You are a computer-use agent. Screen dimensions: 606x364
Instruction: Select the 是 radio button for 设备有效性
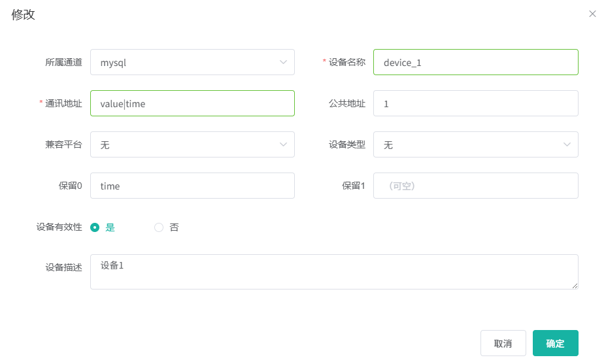coord(95,227)
